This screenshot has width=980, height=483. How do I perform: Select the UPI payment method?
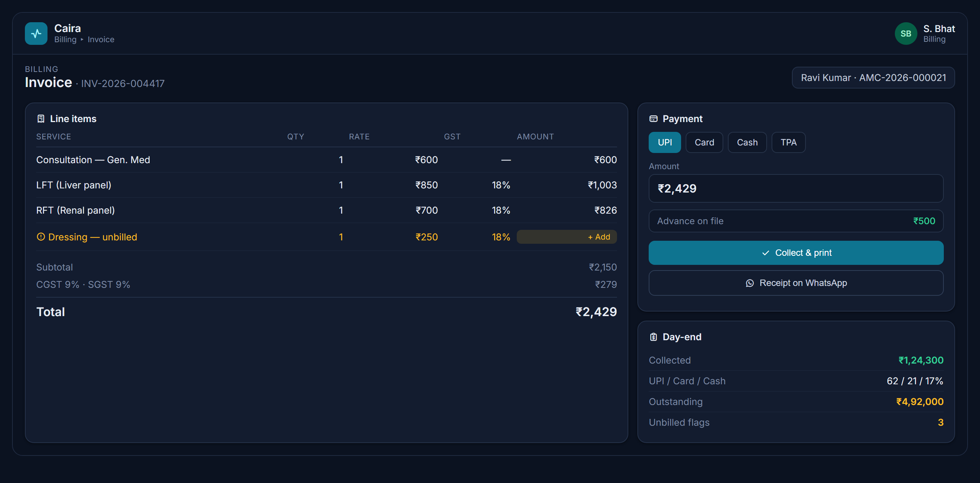click(x=665, y=142)
